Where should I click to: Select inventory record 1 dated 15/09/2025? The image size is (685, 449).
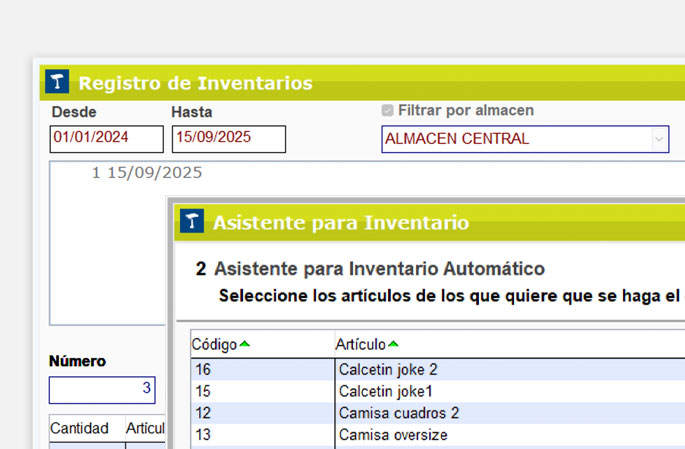[147, 173]
